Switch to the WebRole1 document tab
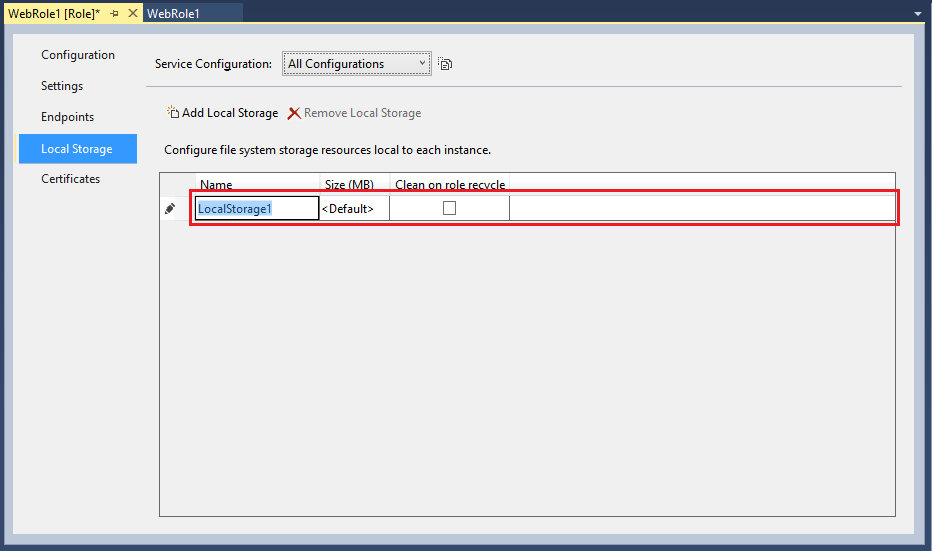The image size is (932, 551). pyautogui.click(x=174, y=13)
